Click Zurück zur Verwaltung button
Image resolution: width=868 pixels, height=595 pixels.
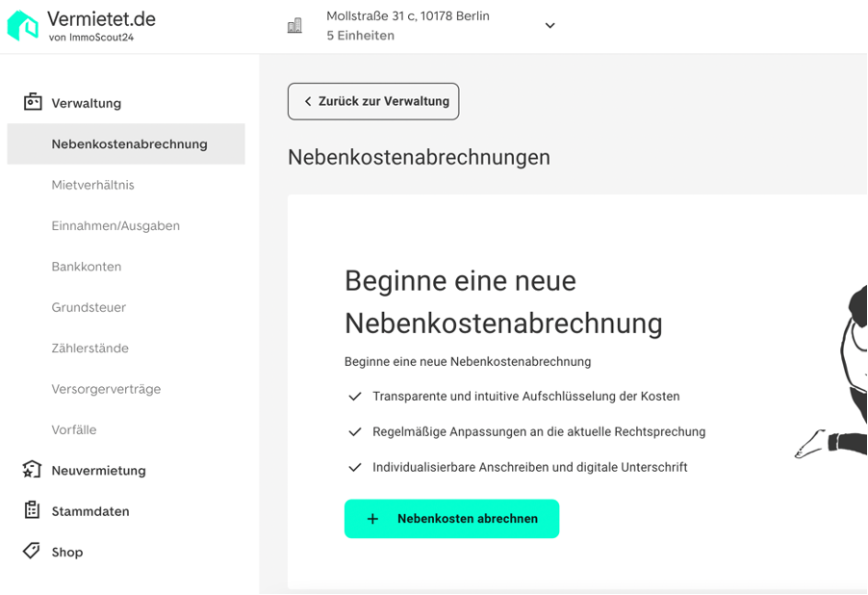pos(373,101)
